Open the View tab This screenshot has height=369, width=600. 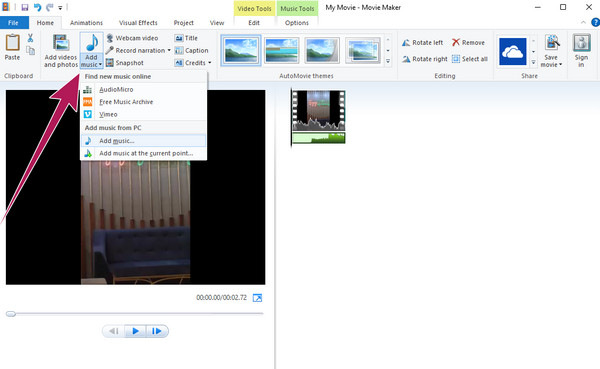coord(217,23)
